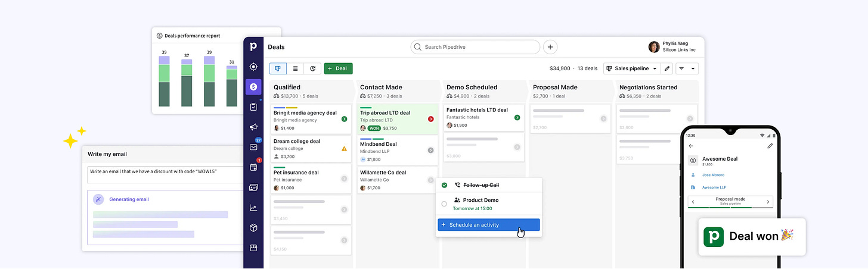Screen dimensions: 868x269
Task: Click Schedule an activity button
Action: click(489, 225)
